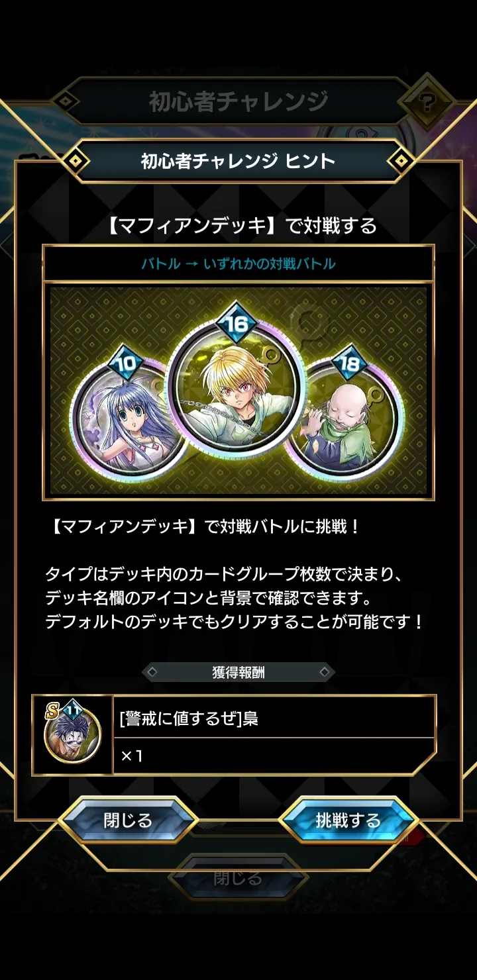Tap the level 10 diamond badge
Image resolution: width=477 pixels, height=980 pixels.
point(126,364)
